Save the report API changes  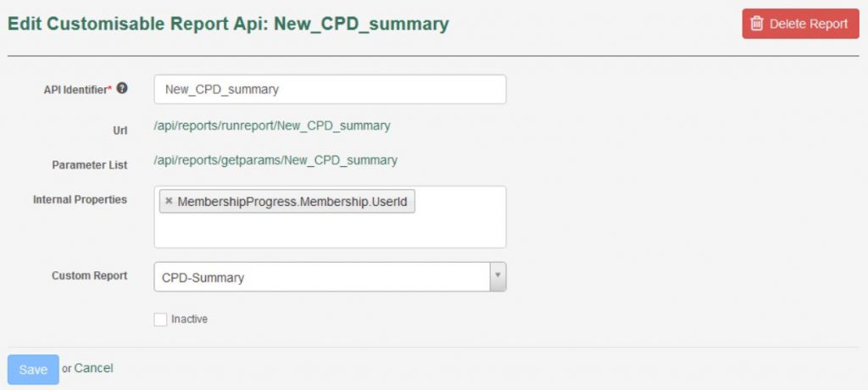33,370
